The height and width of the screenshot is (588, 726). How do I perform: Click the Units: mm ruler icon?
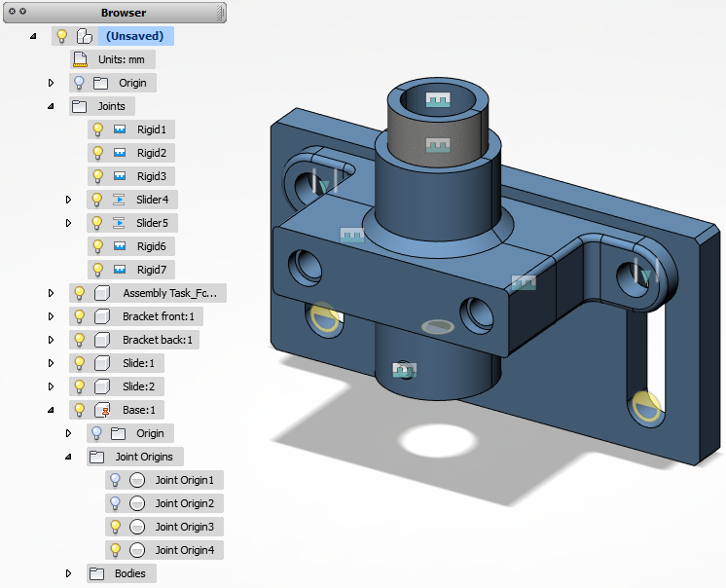81,59
